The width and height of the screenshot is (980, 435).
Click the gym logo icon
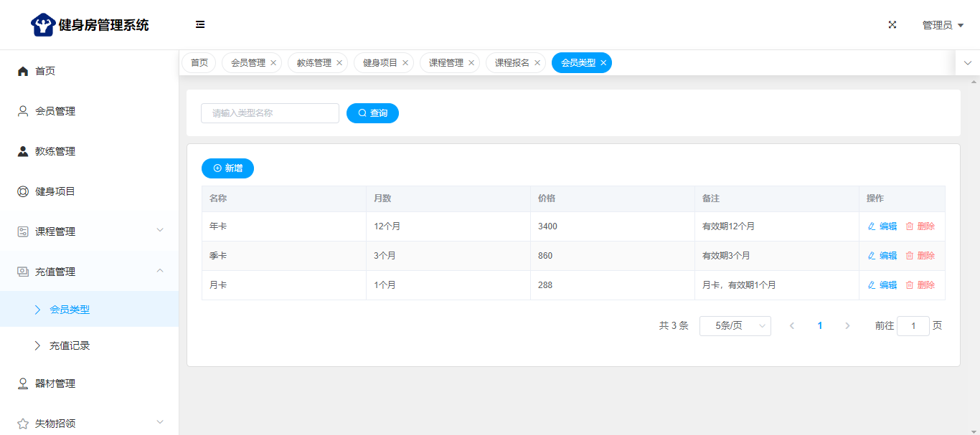point(43,25)
